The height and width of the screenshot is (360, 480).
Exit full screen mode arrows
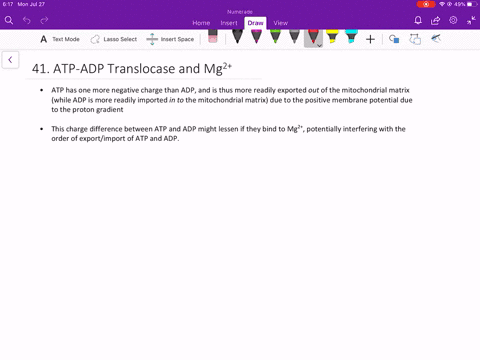[x=471, y=20]
